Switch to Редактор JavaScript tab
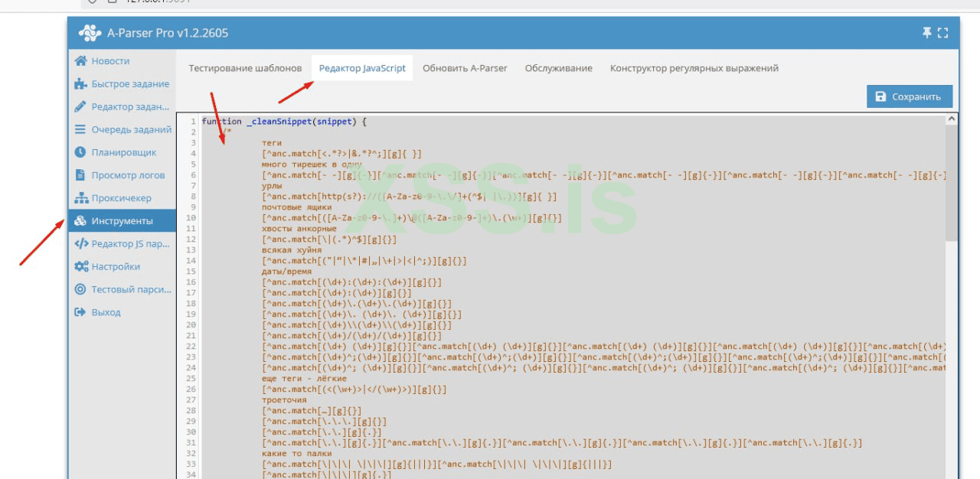Screen dimensions: 980x479 362,68
